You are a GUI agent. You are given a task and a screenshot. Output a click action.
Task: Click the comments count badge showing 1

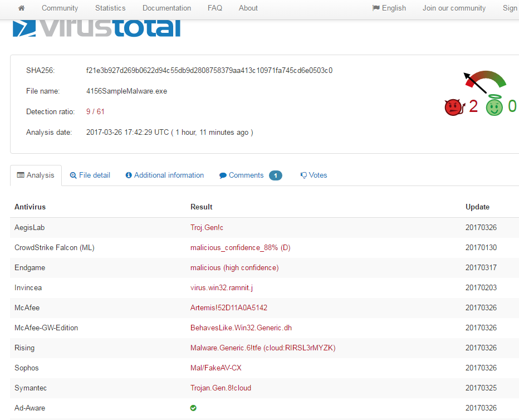point(276,175)
